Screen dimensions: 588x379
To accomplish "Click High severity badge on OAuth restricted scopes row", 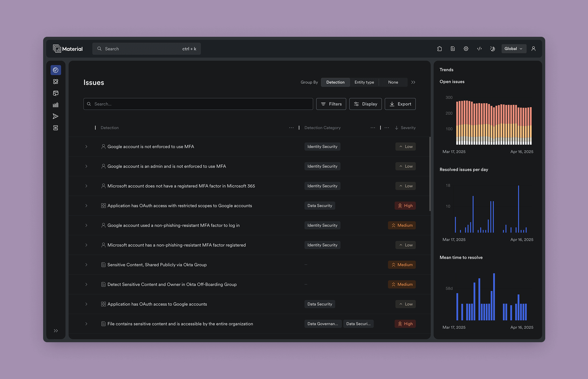I will pos(405,206).
